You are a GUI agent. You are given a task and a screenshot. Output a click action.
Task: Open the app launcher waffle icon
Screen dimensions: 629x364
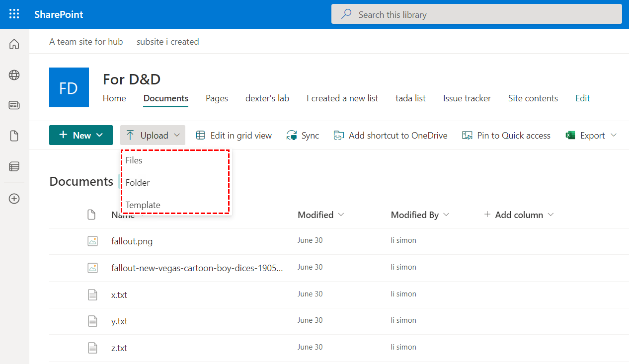(x=14, y=14)
